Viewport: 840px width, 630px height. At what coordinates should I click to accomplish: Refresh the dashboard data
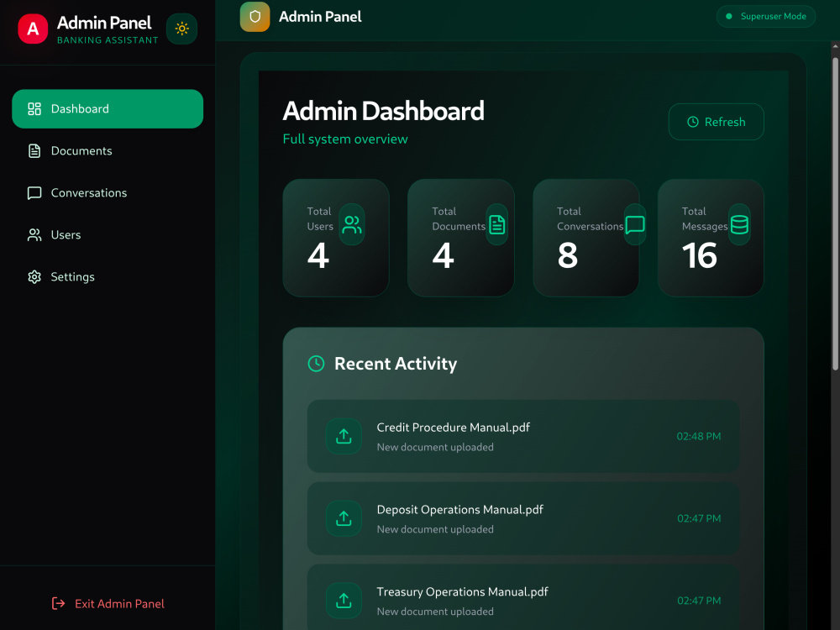pos(717,122)
